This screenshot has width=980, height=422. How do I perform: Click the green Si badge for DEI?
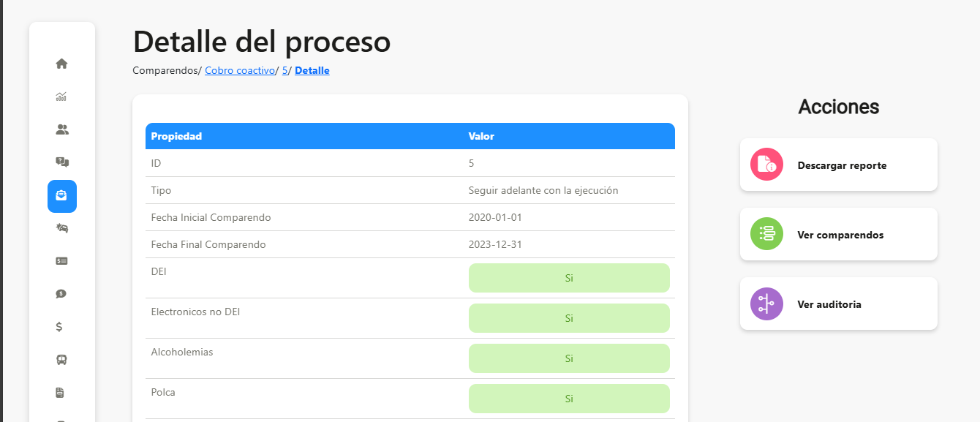[569, 278]
